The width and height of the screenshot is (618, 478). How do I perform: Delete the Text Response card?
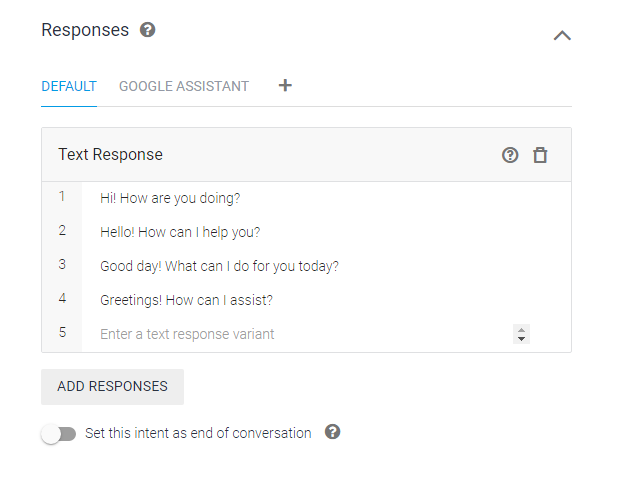pyautogui.click(x=540, y=155)
